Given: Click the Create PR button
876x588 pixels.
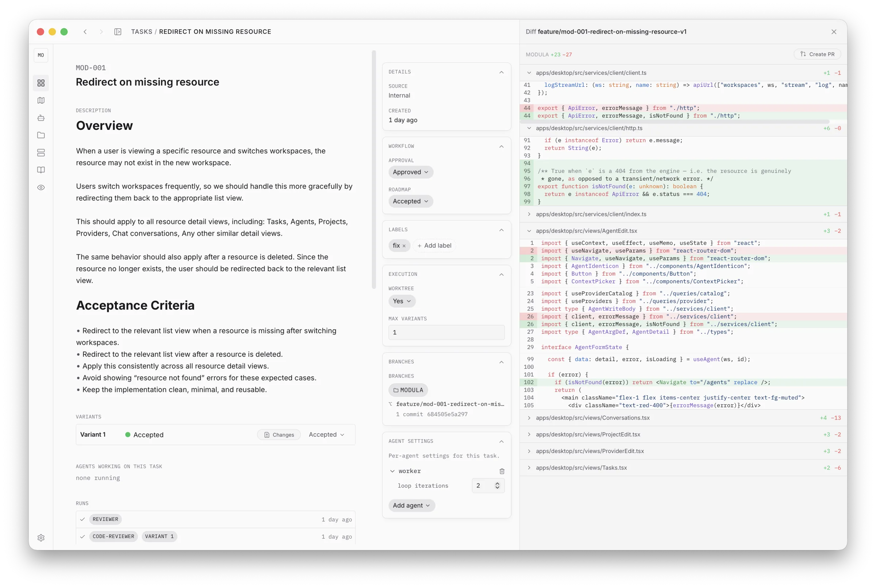Looking at the screenshot, I should [x=817, y=54].
